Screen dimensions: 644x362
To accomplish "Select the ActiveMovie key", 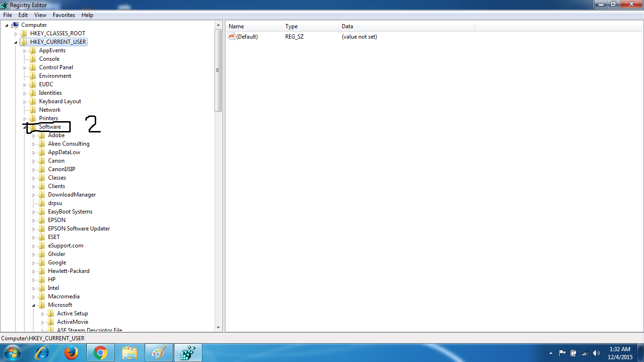I will click(x=73, y=322).
